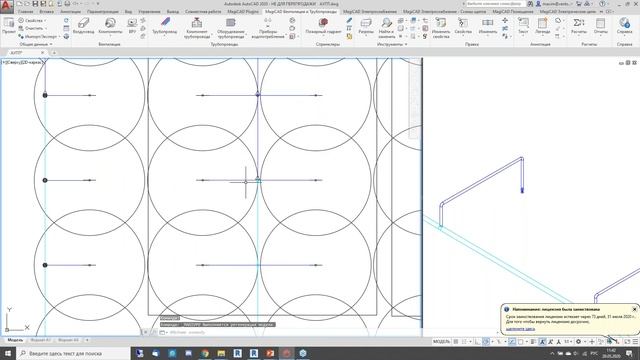640x360 pixels.
Task: Toggle the grid display in status bar
Action: [x=456, y=342]
